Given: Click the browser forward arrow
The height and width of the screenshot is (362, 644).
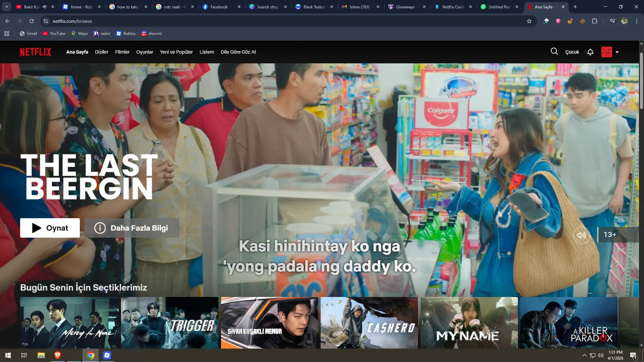Looking at the screenshot, I should (19, 21).
